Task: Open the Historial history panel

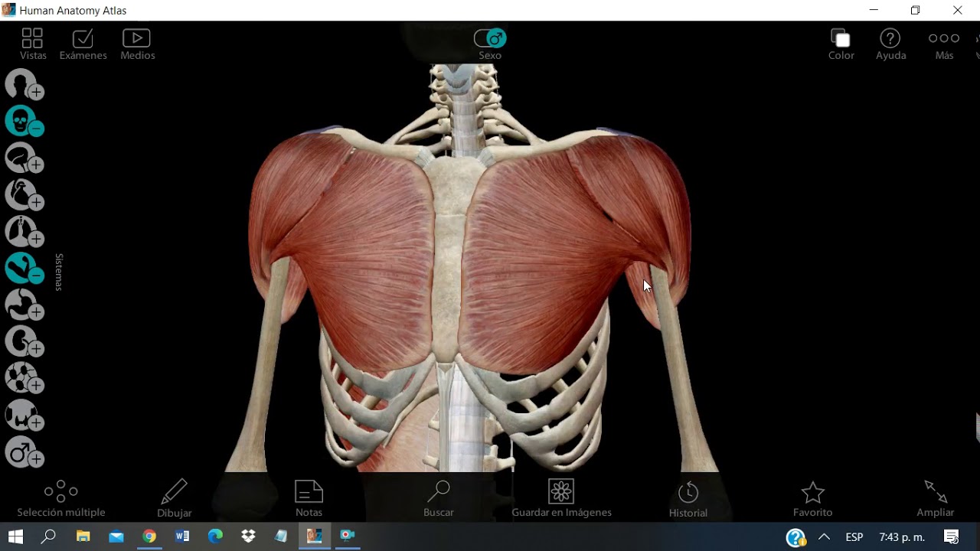Action: coord(688,499)
